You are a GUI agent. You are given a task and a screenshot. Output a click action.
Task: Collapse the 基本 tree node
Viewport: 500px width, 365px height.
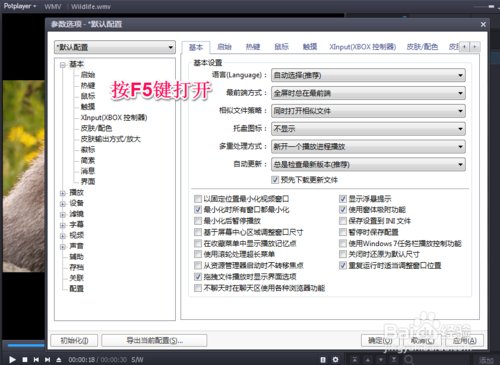[63, 65]
